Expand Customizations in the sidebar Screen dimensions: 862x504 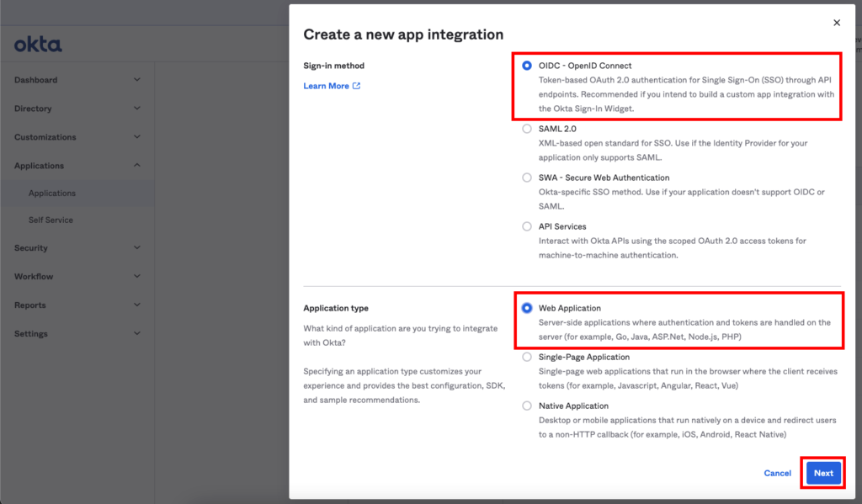[137, 137]
